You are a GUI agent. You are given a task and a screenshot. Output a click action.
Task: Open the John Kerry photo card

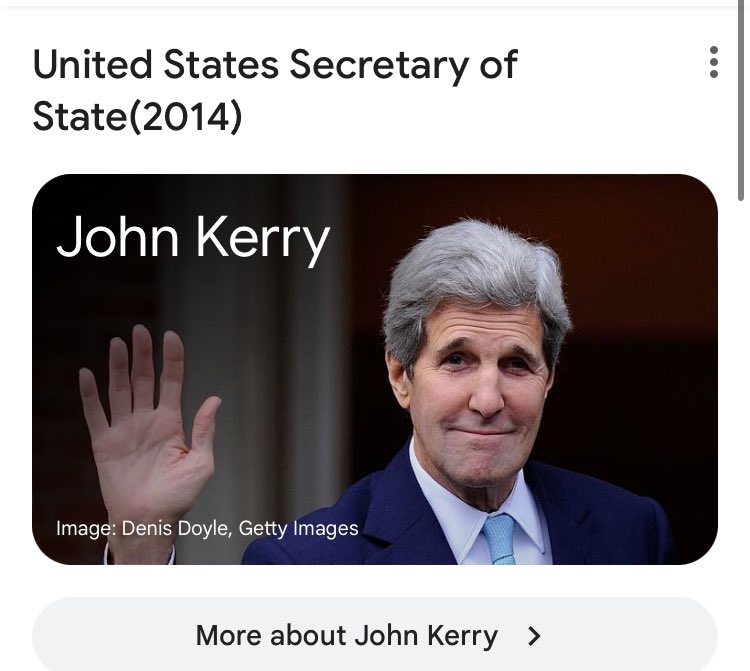point(375,369)
